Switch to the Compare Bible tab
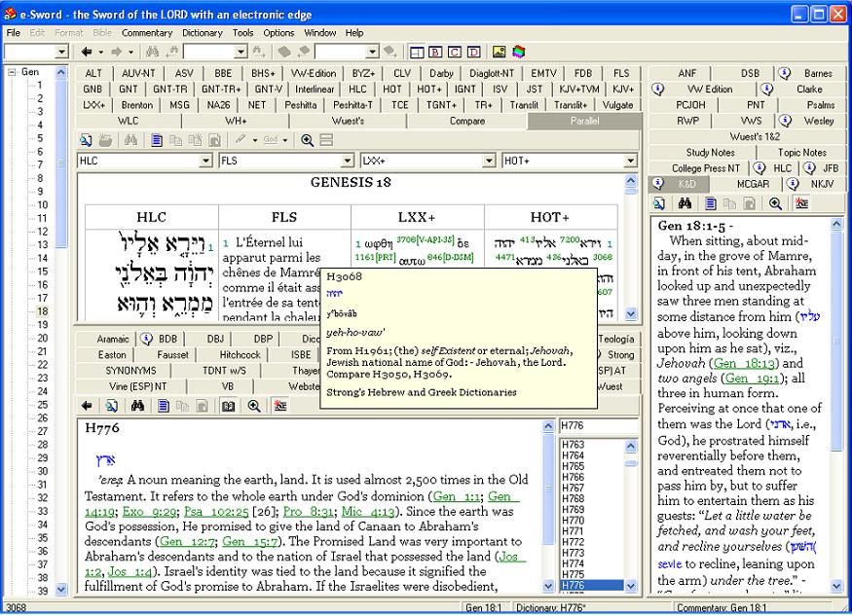 (x=466, y=121)
